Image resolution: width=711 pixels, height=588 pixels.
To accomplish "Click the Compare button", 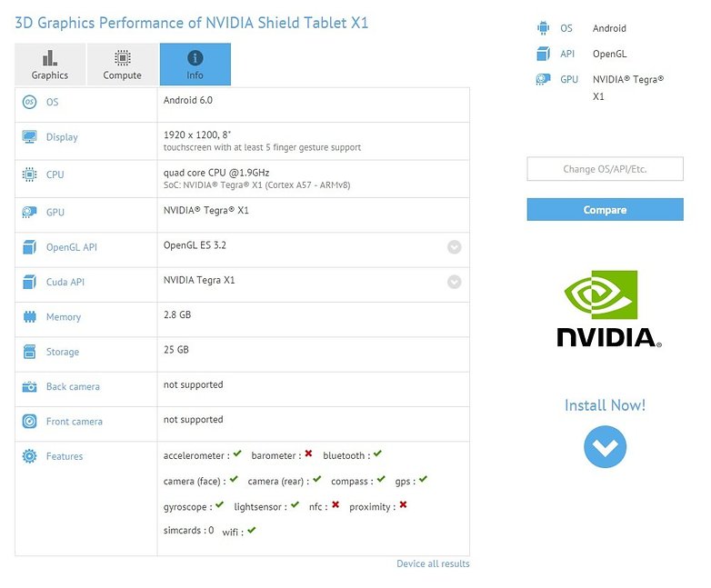I will coord(605,209).
